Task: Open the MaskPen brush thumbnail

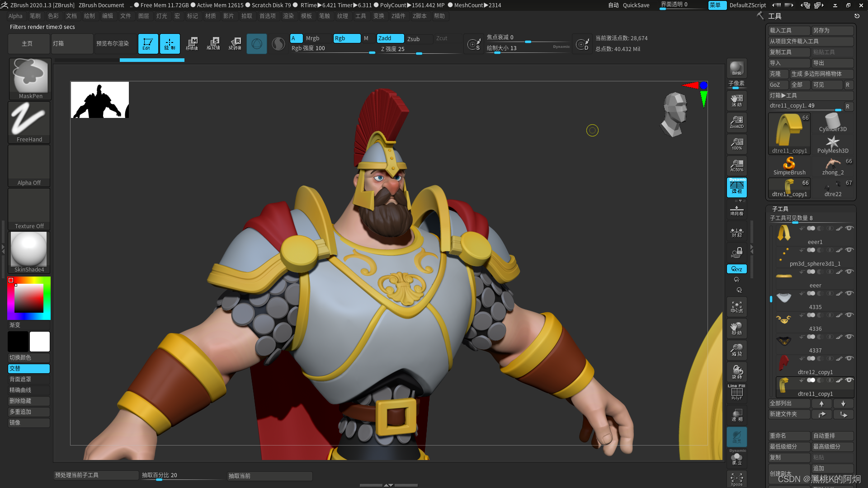Action: pos(30,78)
